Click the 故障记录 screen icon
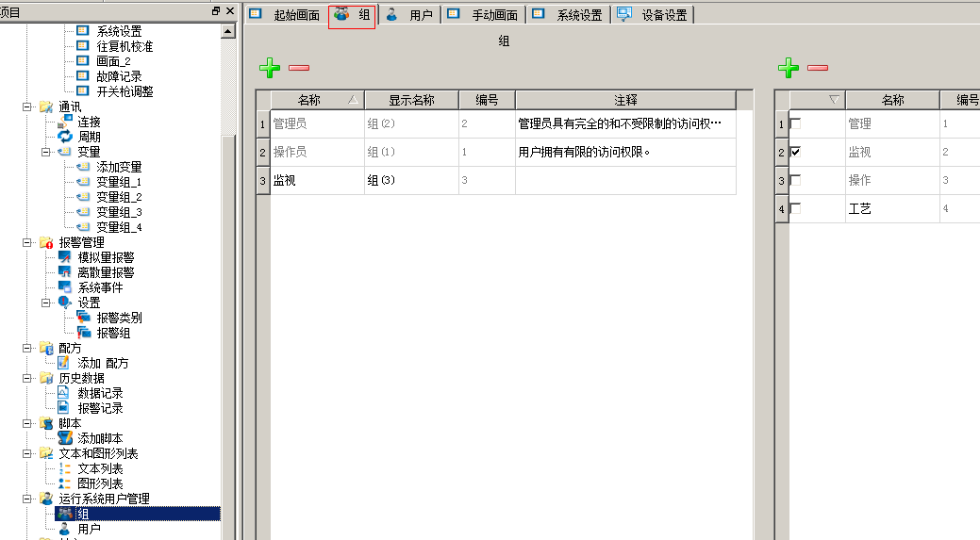980x540 pixels. 82,75
